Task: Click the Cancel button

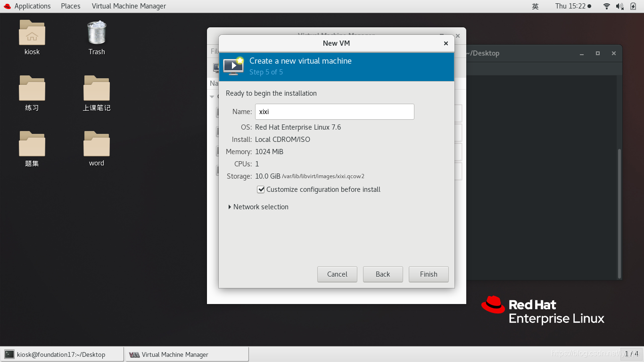Action: coord(337,274)
